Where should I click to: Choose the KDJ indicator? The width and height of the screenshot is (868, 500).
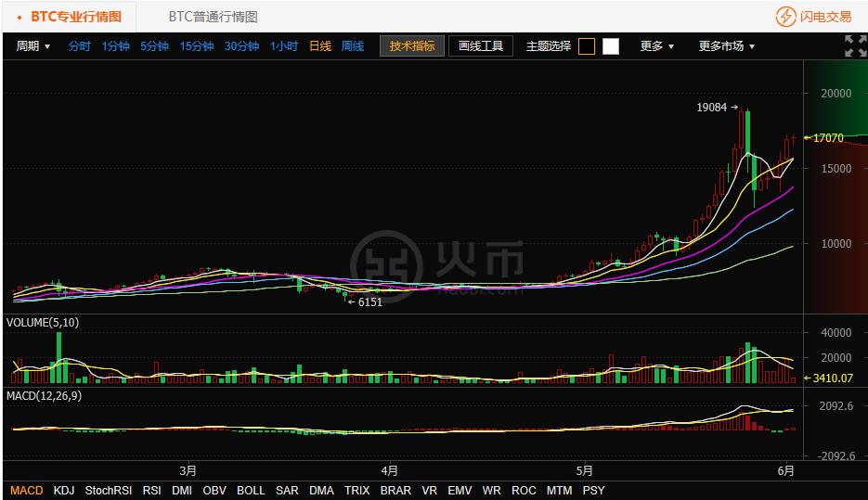click(x=64, y=490)
